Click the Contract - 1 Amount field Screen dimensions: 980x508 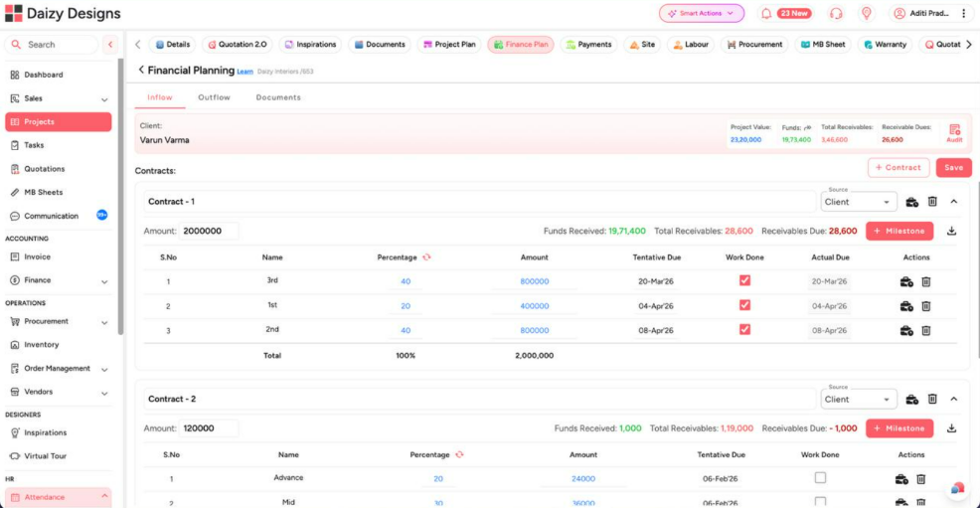208,232
